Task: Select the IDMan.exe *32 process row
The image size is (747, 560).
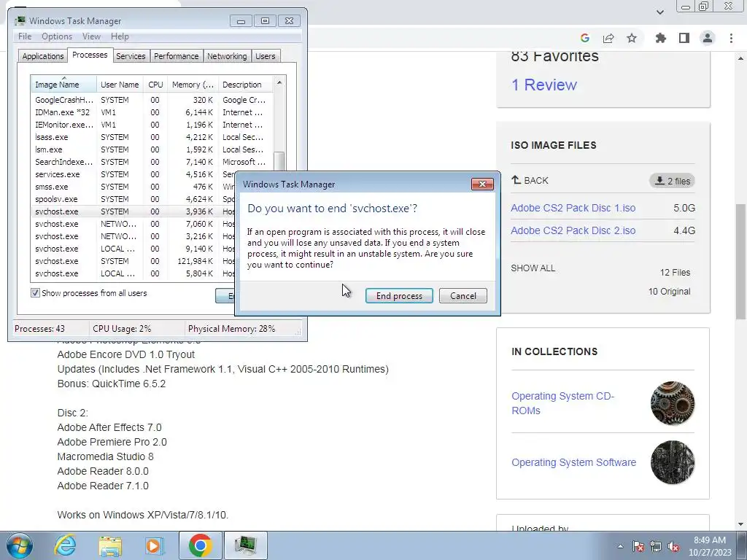Action: click(152, 112)
